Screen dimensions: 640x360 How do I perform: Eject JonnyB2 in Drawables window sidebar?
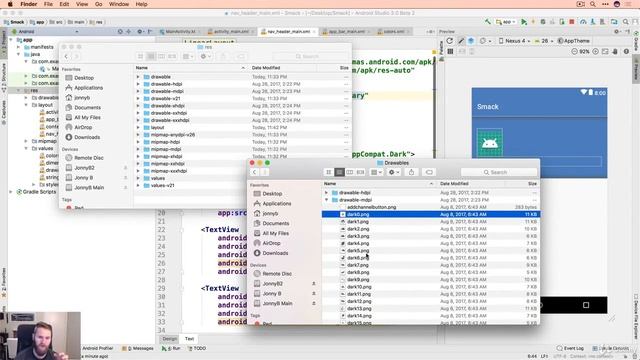pyautogui.click(x=313, y=284)
